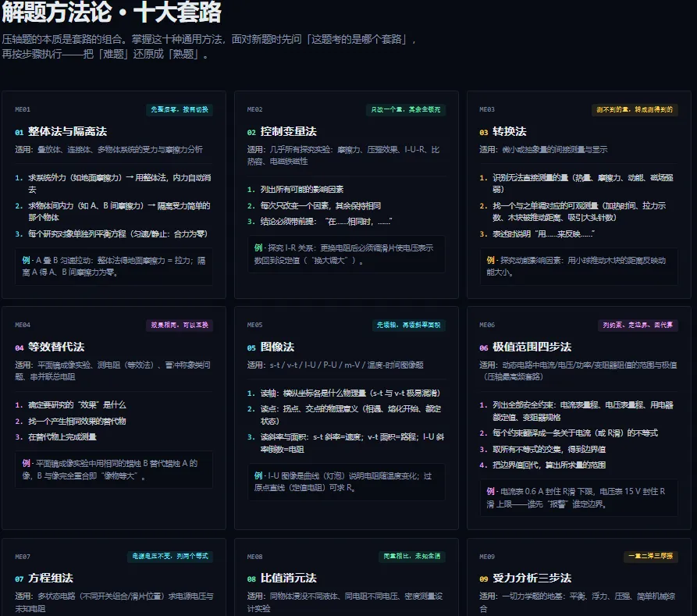697x616 pixels.
Task: Click the example about 蜡烛 B 替代蜡烛 A
Action: coord(114,470)
